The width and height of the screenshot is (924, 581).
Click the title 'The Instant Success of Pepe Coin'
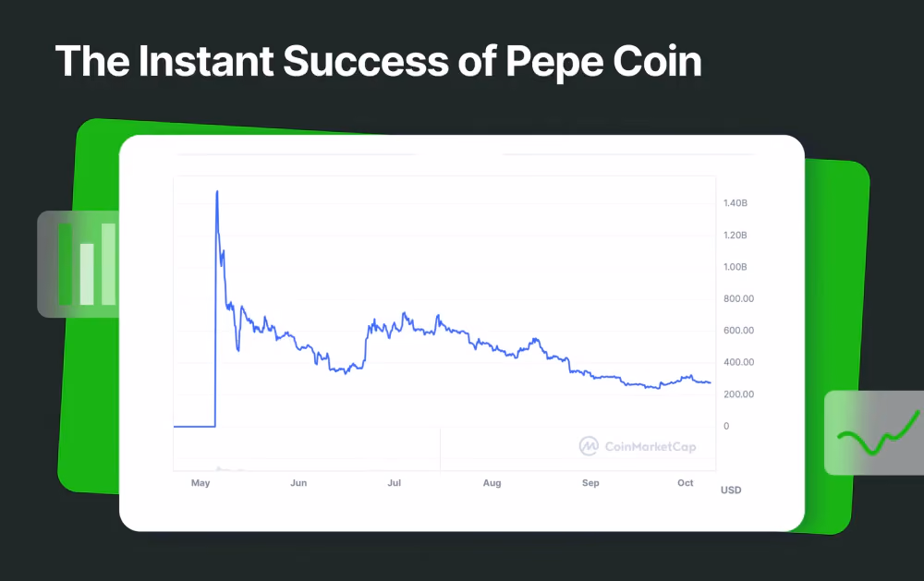[x=378, y=61]
